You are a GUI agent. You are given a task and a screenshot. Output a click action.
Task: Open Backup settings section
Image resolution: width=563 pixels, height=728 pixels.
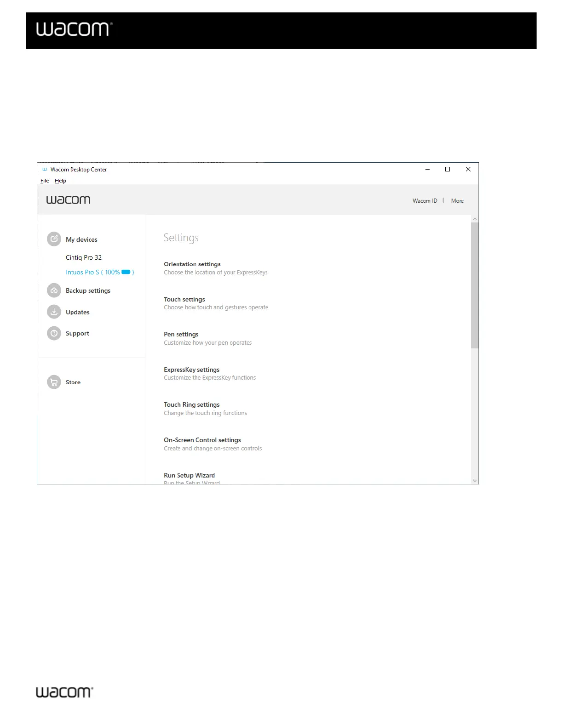click(88, 290)
